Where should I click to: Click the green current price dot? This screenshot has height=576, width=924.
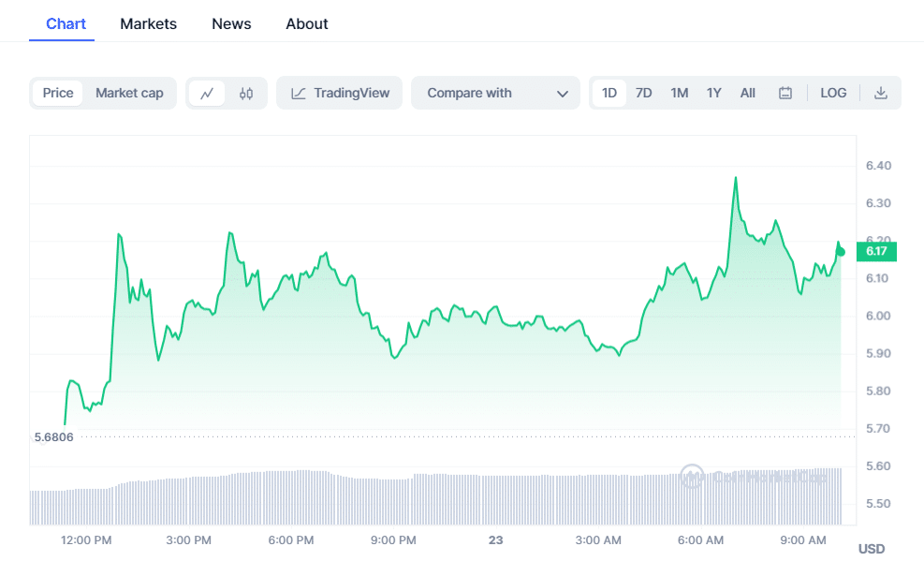(x=841, y=251)
